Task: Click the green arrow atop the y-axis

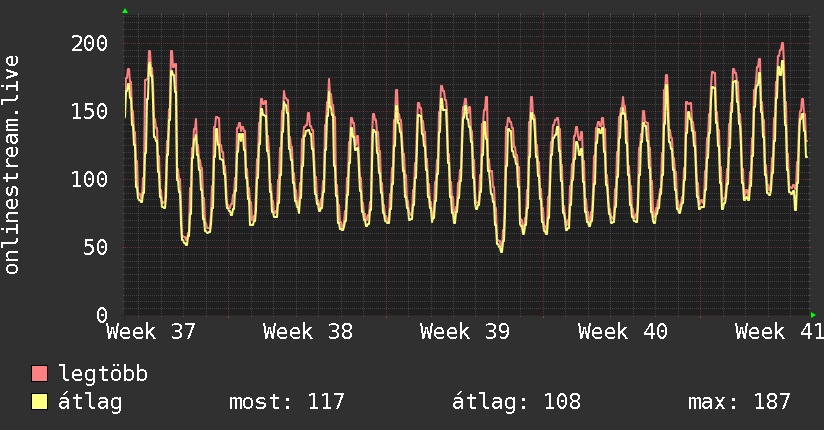Action: pyautogui.click(x=125, y=11)
